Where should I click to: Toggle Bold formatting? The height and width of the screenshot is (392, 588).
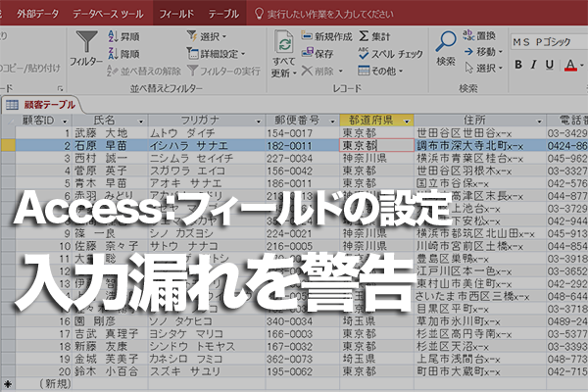(518, 65)
